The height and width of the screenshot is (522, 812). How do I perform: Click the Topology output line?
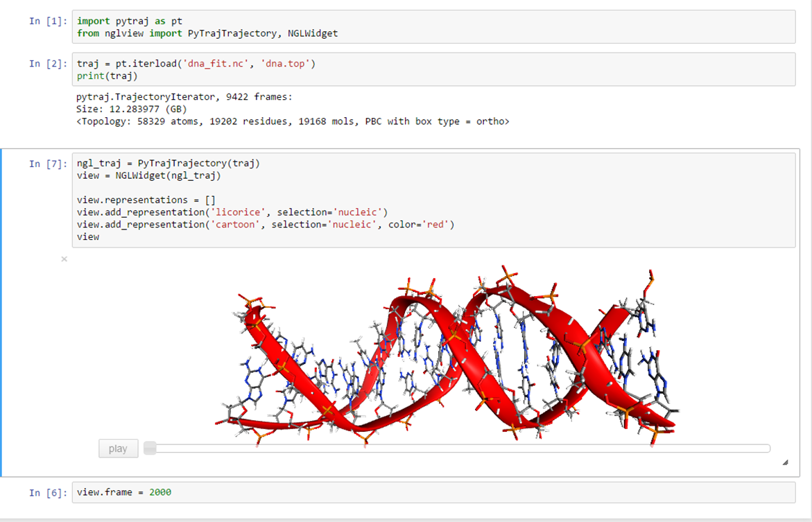[293, 122]
